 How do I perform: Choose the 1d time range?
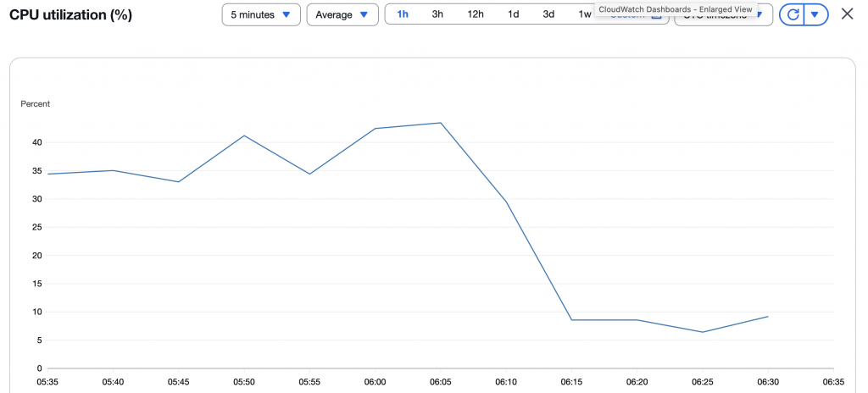[514, 14]
